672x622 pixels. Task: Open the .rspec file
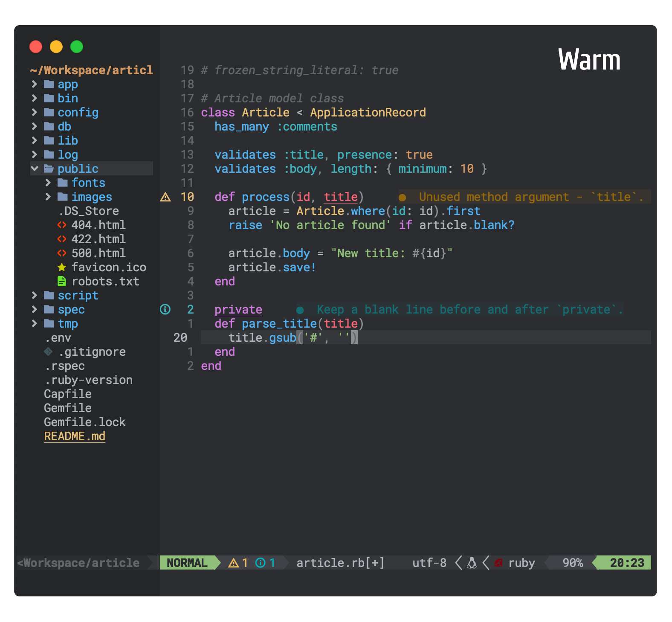click(x=64, y=366)
